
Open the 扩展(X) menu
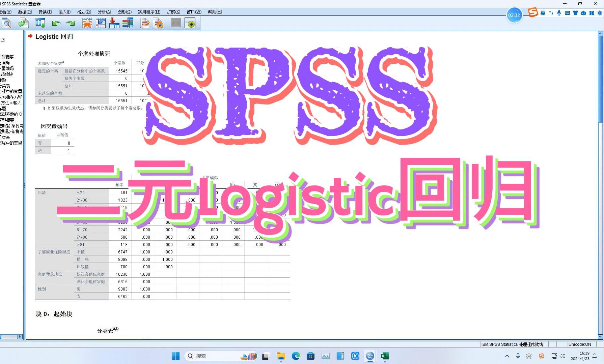(x=173, y=12)
